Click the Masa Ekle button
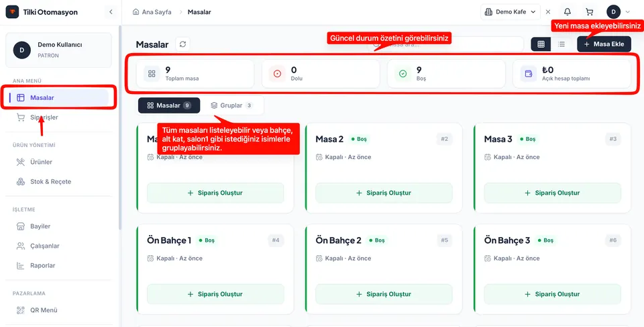The height and width of the screenshot is (327, 644). (604, 44)
